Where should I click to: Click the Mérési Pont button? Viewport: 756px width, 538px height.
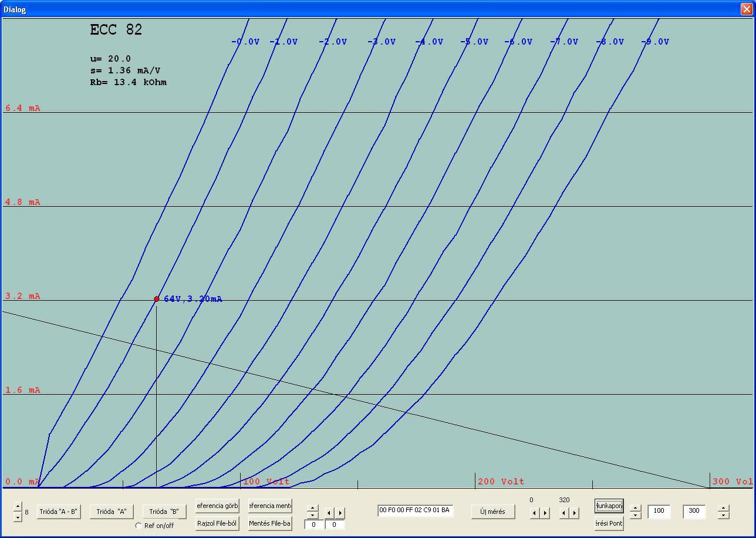coord(609,523)
